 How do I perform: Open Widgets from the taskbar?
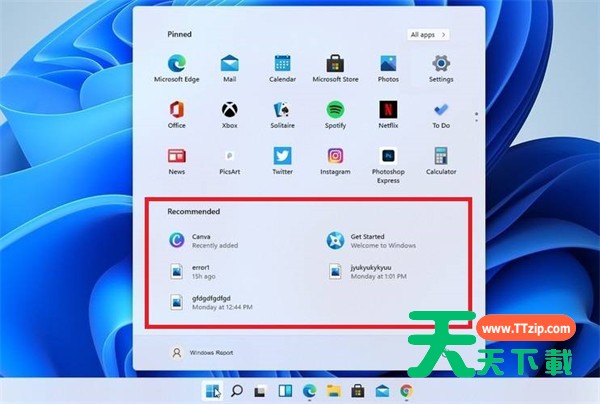285,391
